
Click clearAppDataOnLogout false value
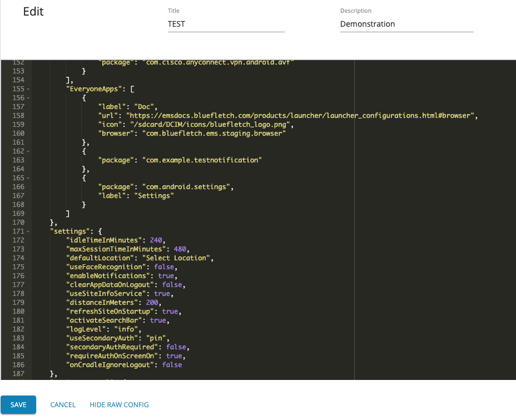point(172,284)
